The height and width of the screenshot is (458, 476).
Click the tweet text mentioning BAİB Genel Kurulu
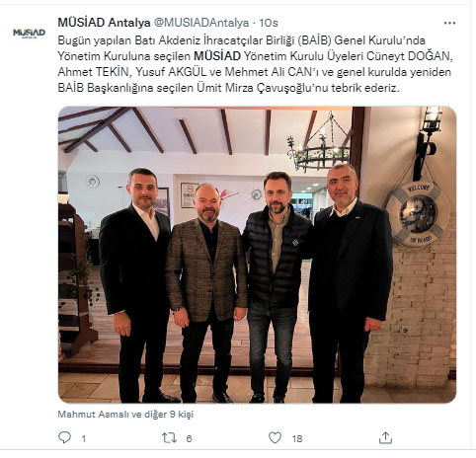tap(255, 64)
